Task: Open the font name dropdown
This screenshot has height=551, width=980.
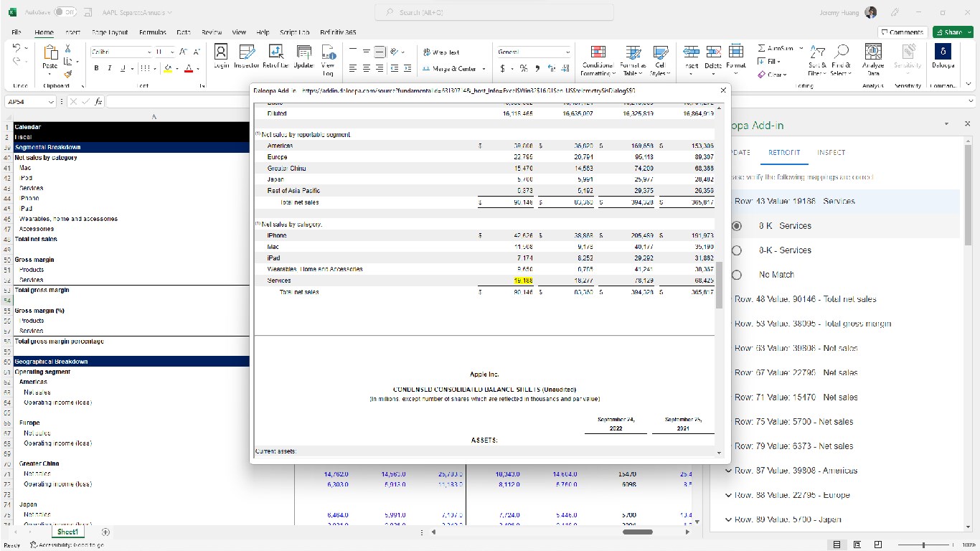Action: pyautogui.click(x=149, y=52)
